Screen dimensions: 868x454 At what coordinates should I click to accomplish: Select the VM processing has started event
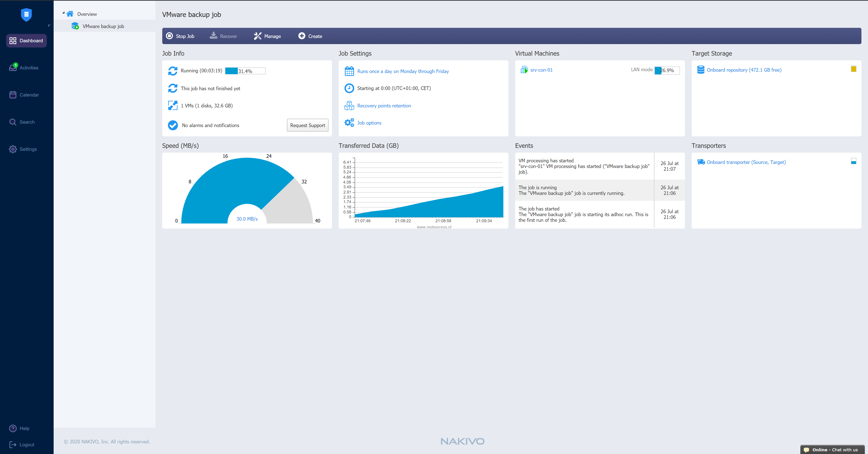(x=600, y=166)
